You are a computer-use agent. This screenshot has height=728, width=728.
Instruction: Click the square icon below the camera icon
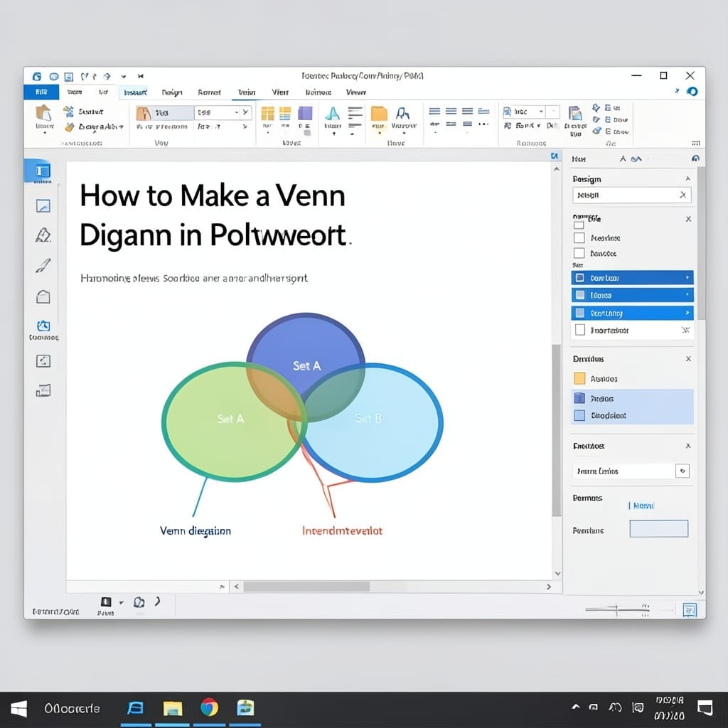tap(43, 360)
